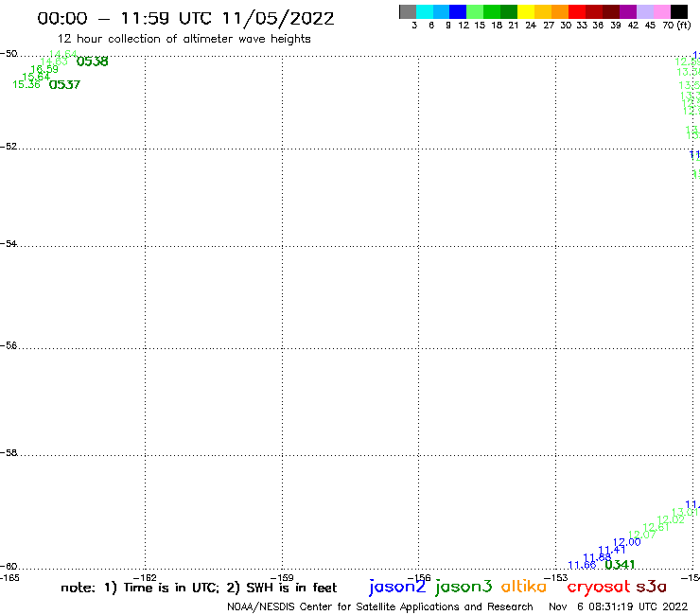Image resolution: width=700 pixels, height=615 pixels.
Task: Click the '14.64' wave height value
Action: click(x=63, y=54)
